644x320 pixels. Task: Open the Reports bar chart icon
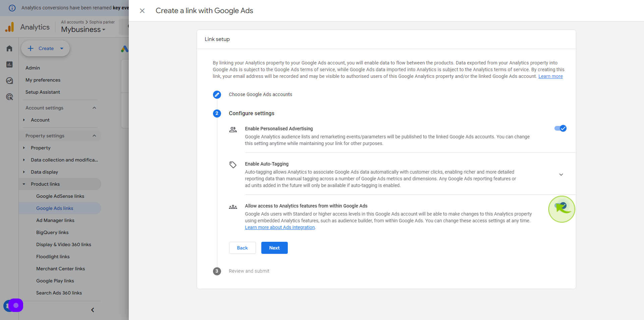pos(9,64)
